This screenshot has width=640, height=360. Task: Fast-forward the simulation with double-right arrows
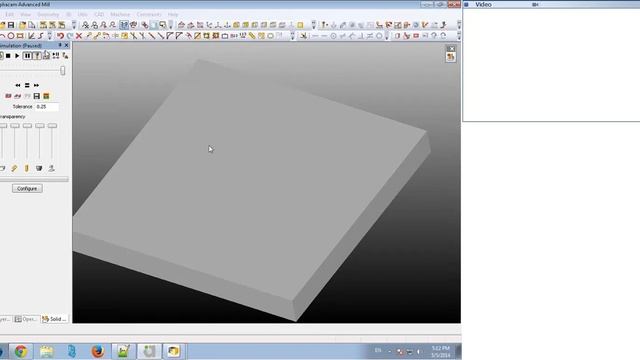(x=36, y=85)
